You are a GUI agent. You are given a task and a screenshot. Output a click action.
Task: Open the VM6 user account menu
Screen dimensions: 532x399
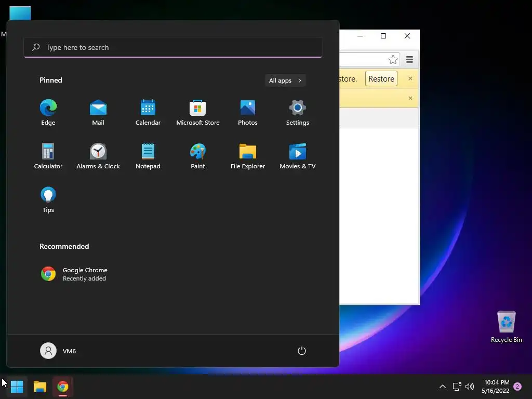[58, 351]
